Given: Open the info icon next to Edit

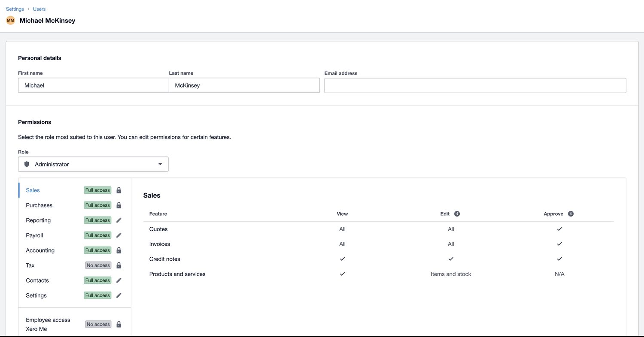Looking at the screenshot, I should click(457, 214).
